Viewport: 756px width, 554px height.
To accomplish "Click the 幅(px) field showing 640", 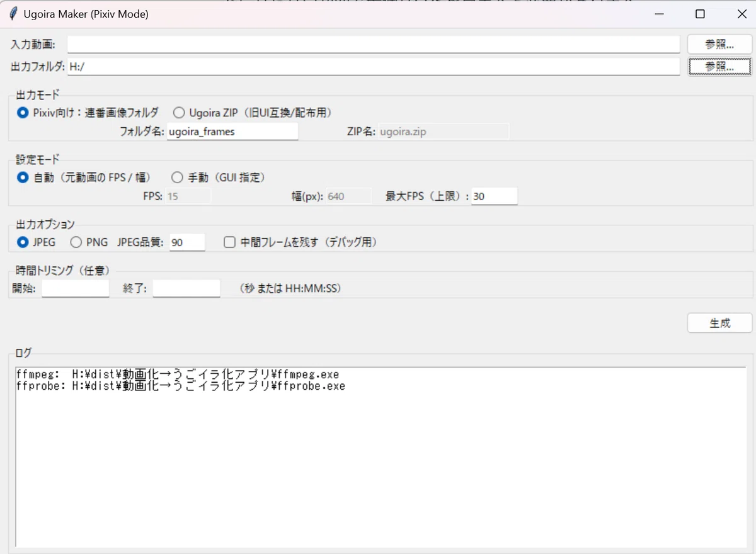I will (x=348, y=196).
